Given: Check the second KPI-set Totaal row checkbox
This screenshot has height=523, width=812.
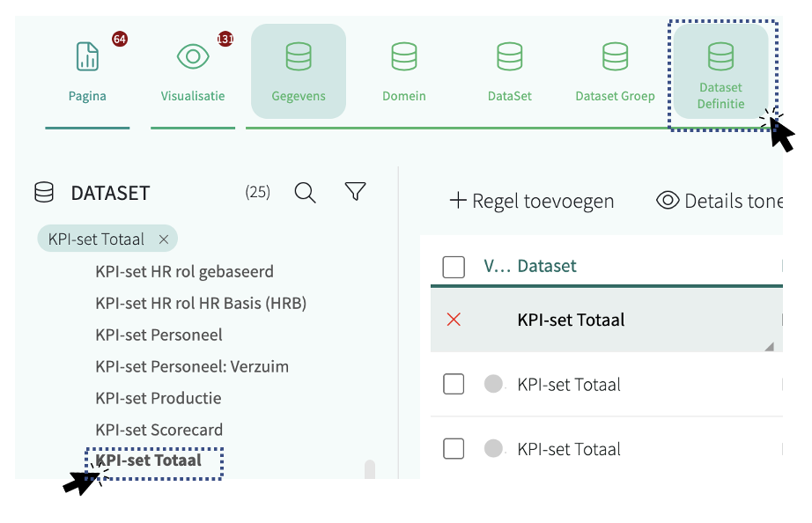Looking at the screenshot, I should (454, 449).
